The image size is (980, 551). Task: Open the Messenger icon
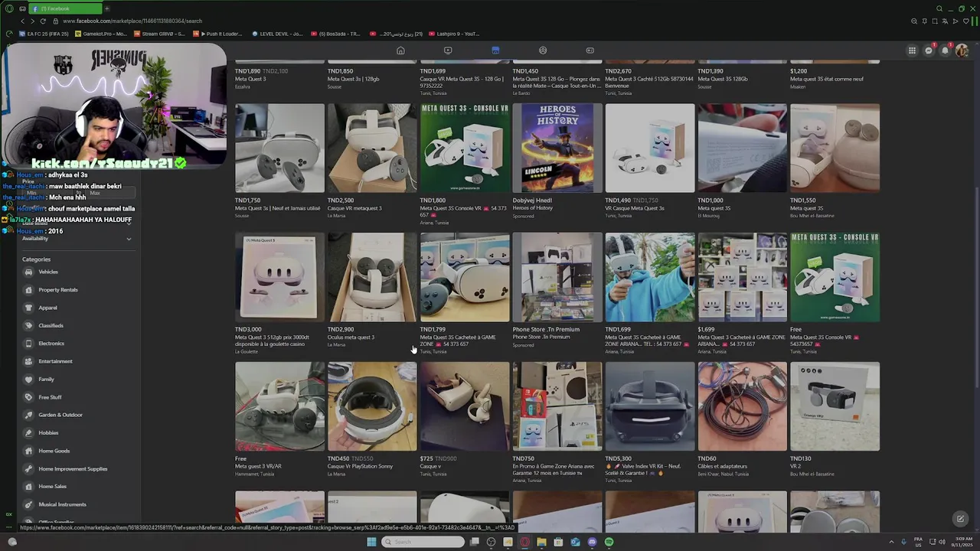coord(929,51)
